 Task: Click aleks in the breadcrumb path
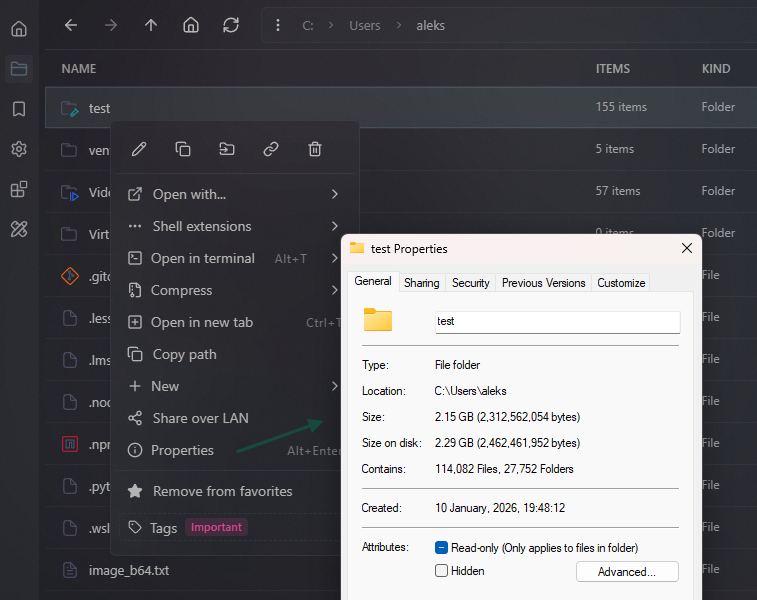pos(431,26)
